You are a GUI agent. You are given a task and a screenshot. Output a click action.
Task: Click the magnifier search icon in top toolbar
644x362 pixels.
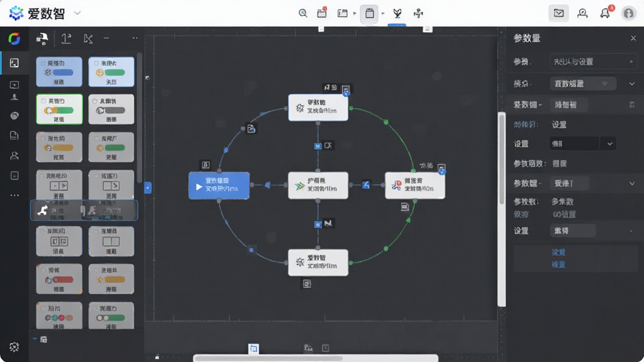303,13
